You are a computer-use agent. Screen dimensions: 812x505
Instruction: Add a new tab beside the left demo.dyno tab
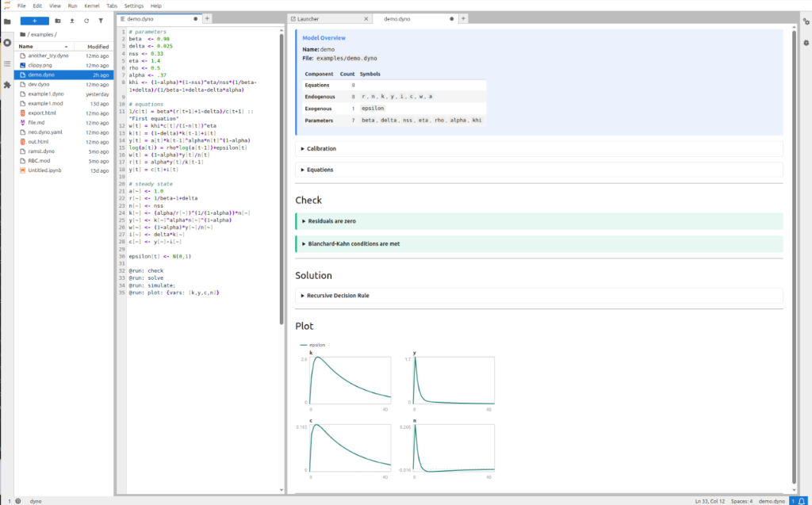pos(207,18)
